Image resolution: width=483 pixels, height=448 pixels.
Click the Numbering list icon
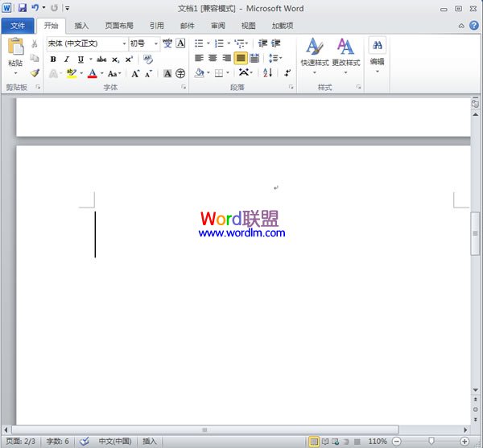[219, 43]
